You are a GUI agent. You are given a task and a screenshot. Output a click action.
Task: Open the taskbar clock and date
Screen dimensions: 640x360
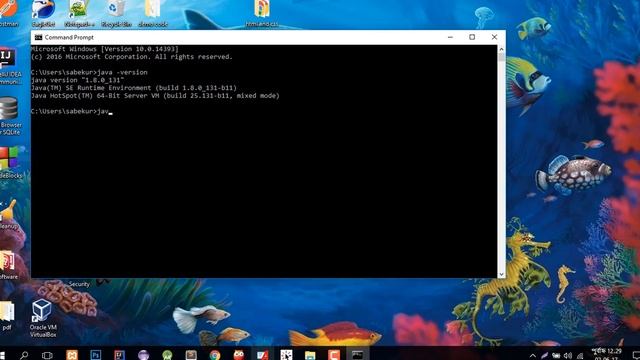607,354
